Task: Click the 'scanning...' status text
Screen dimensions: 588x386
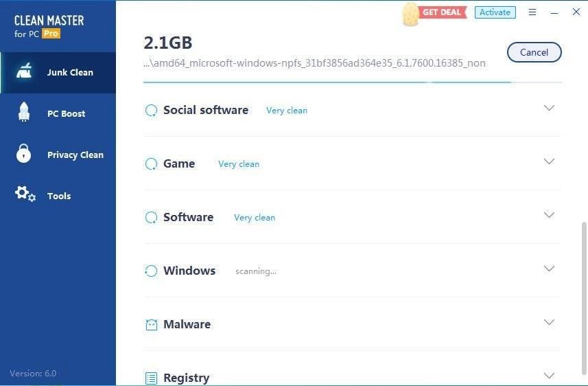Action: (256, 271)
